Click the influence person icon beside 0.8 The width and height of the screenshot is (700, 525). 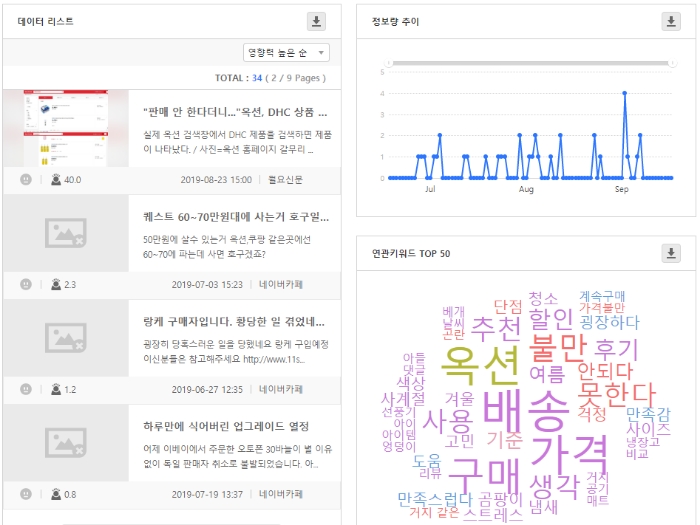(x=56, y=494)
